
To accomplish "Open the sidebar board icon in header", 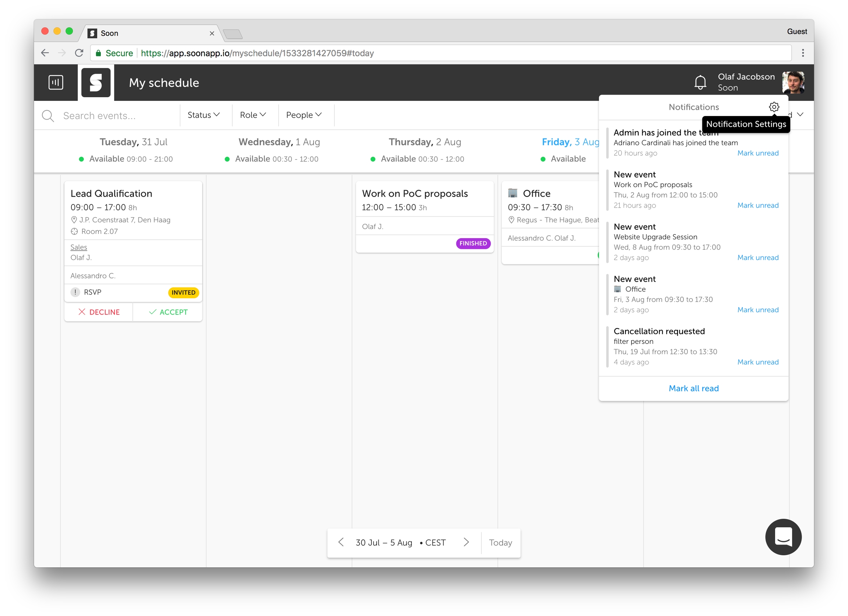I will tap(56, 82).
